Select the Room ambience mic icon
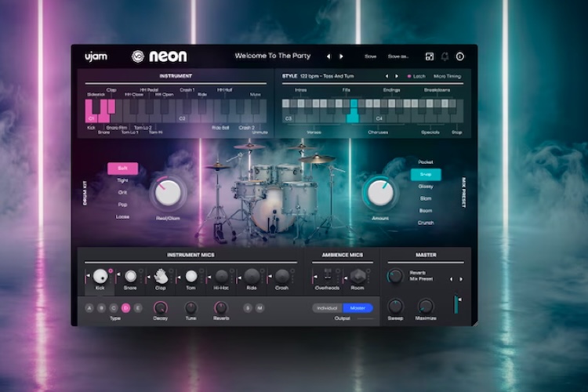Image resolution: width=588 pixels, height=392 pixels. [358, 276]
